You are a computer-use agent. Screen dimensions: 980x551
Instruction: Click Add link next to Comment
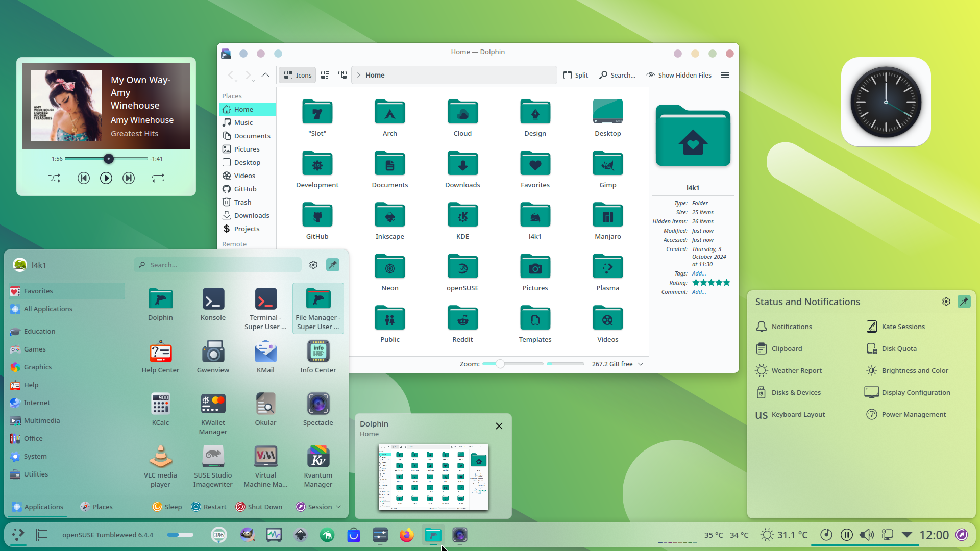pos(699,292)
